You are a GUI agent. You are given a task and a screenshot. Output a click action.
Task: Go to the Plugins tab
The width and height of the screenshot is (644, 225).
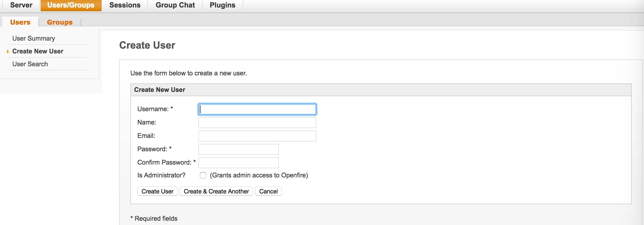223,5
